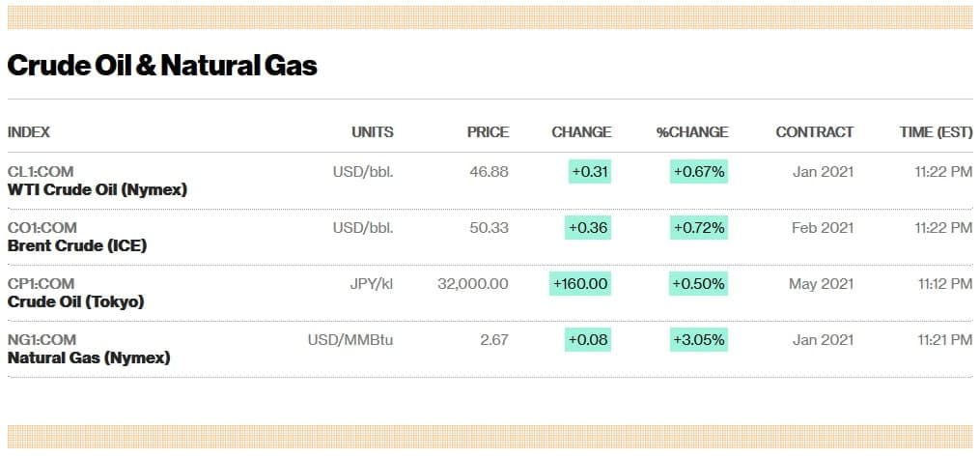Click the CL1:COM ticker symbol

tap(42, 172)
